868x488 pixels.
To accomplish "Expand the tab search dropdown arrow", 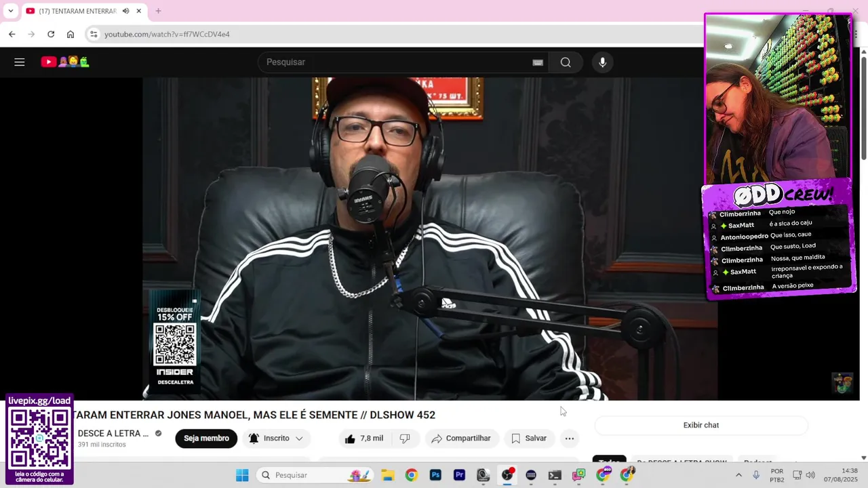I will (10, 11).
